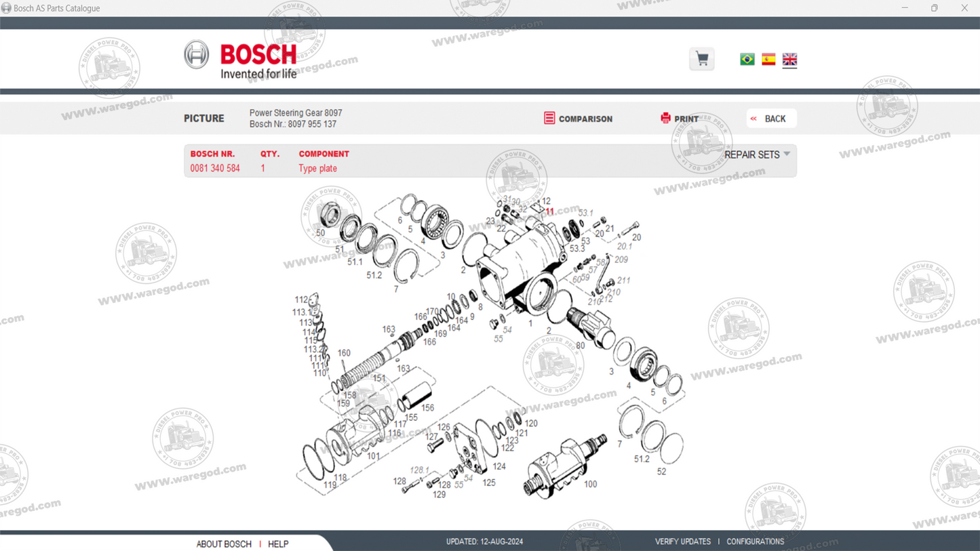Click part label 156 in the diagram
This screenshot has width=980, height=551.
coord(427,408)
